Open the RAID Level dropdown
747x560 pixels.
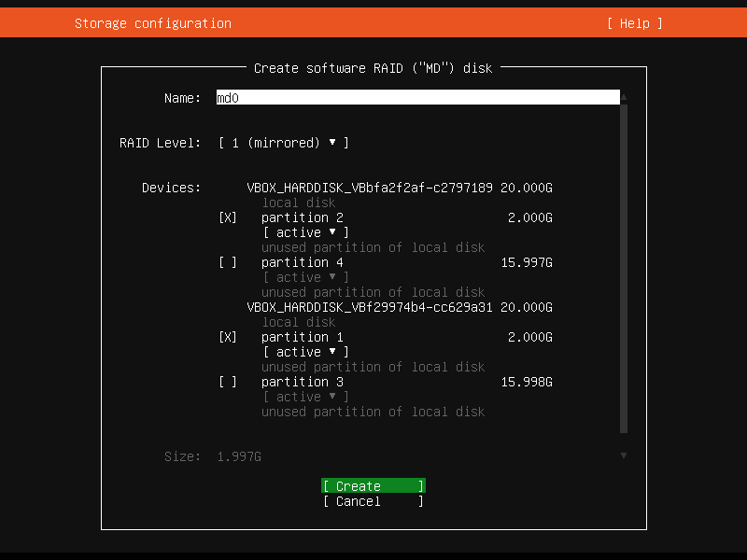coord(284,143)
